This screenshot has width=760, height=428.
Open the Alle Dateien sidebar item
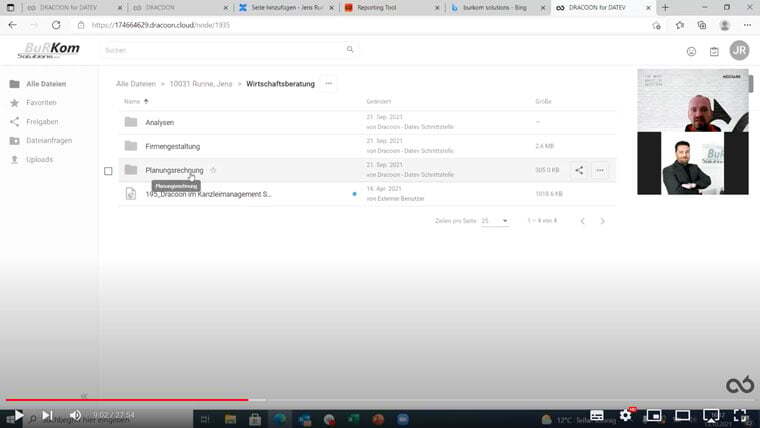point(46,84)
